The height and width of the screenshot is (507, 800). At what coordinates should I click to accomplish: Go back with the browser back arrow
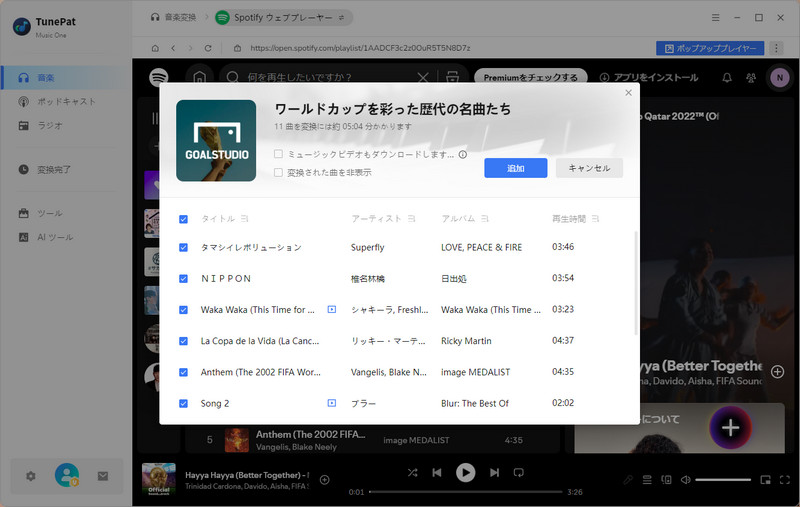[173, 48]
